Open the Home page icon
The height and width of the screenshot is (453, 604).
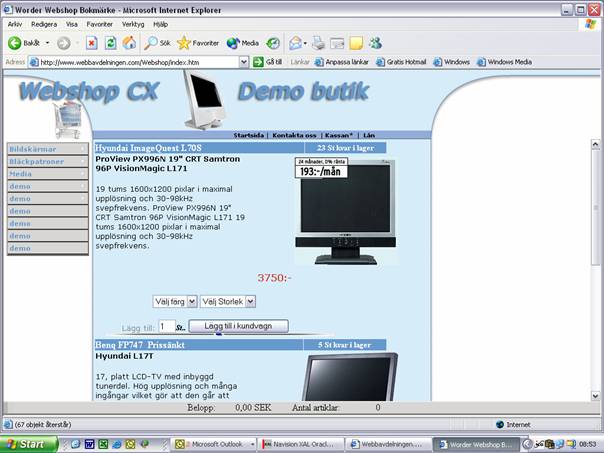129,43
